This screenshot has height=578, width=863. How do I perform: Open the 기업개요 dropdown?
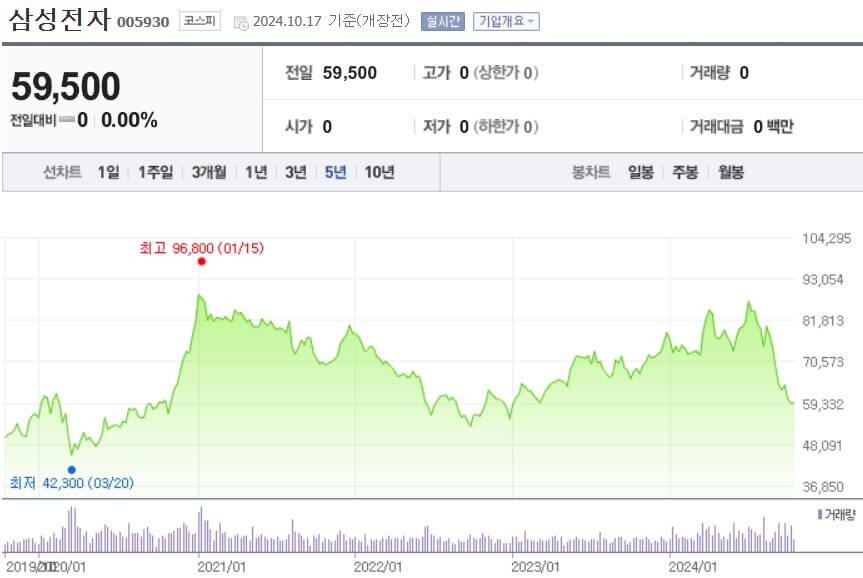[506, 19]
